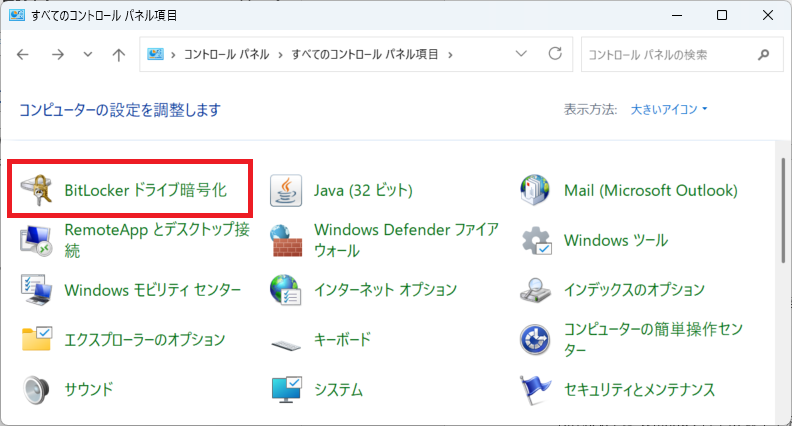Viewport: 792px width, 426px height.
Task: Click the back navigation arrow
Action: pyautogui.click(x=23, y=54)
